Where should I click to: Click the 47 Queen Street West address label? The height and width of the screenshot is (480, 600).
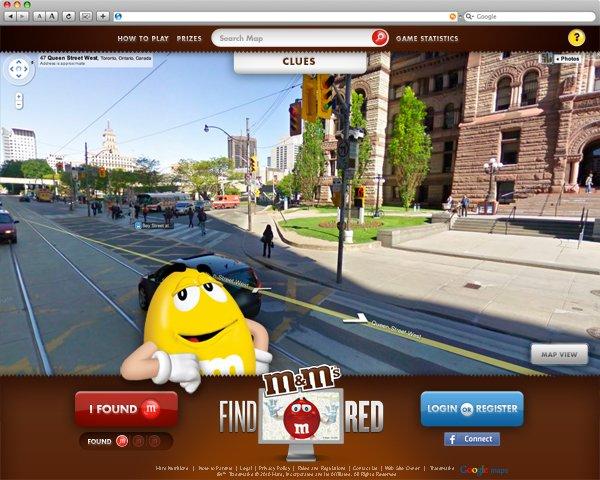pos(96,60)
